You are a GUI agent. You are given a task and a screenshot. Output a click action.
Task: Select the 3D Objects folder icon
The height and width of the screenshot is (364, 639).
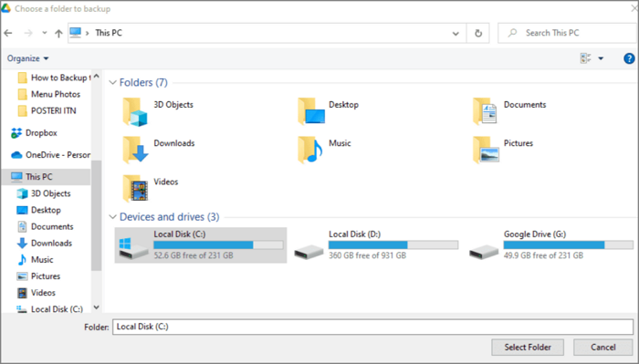(135, 111)
